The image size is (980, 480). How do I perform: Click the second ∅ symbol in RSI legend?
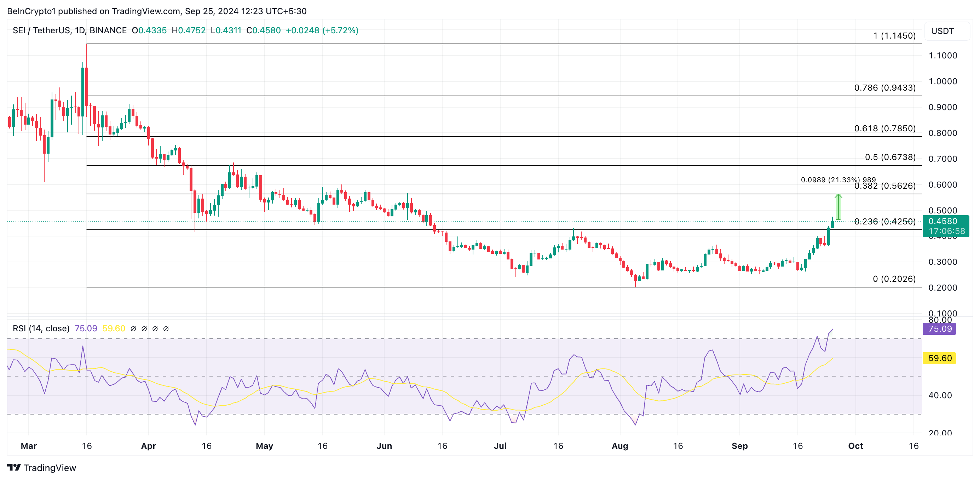click(144, 328)
